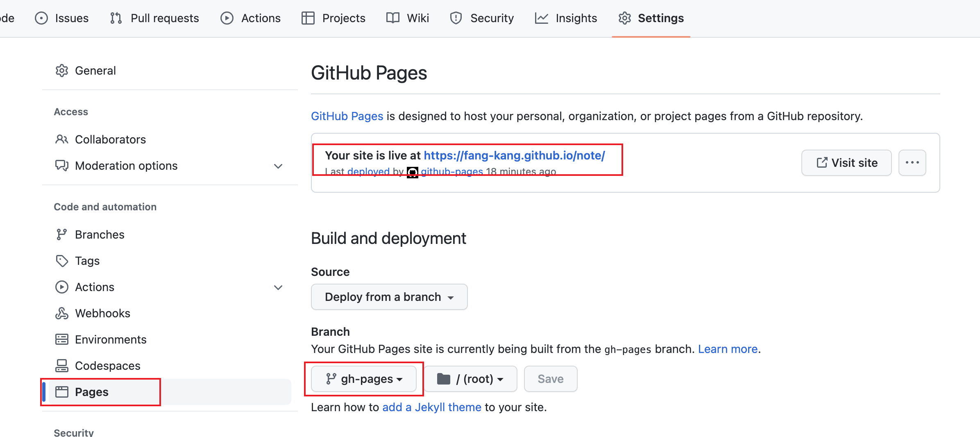Click the github-pages user link
This screenshot has width=980, height=437.
click(x=452, y=172)
